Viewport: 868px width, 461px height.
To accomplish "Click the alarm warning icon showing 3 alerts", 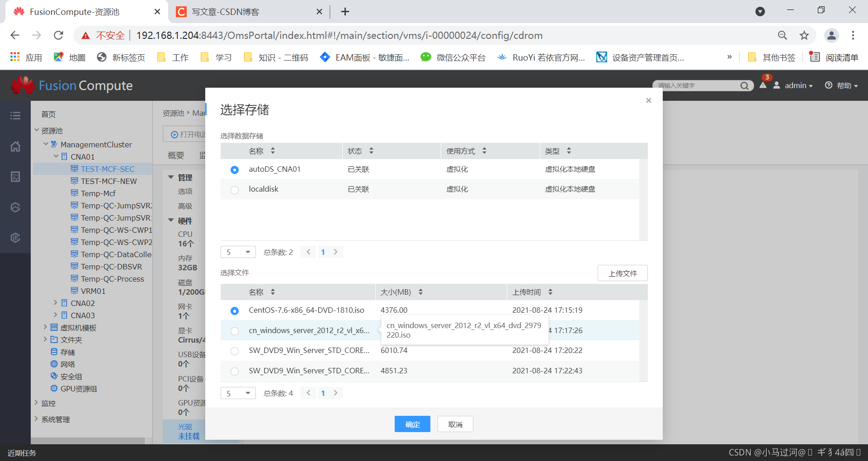I will [x=763, y=85].
